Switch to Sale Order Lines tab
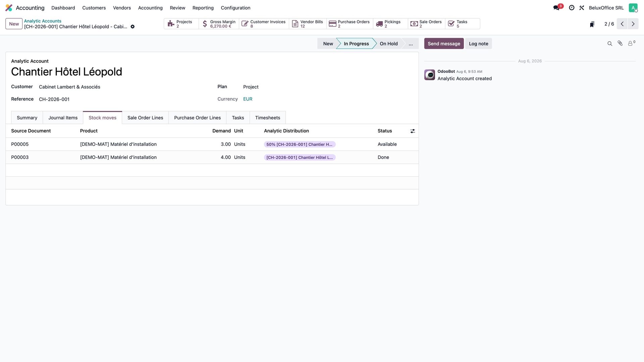Viewport: 644px width, 362px height. point(145,118)
